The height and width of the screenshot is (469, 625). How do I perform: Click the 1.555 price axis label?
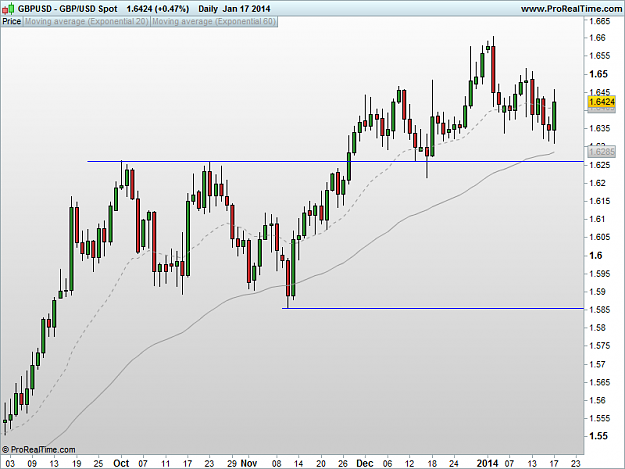[600, 418]
